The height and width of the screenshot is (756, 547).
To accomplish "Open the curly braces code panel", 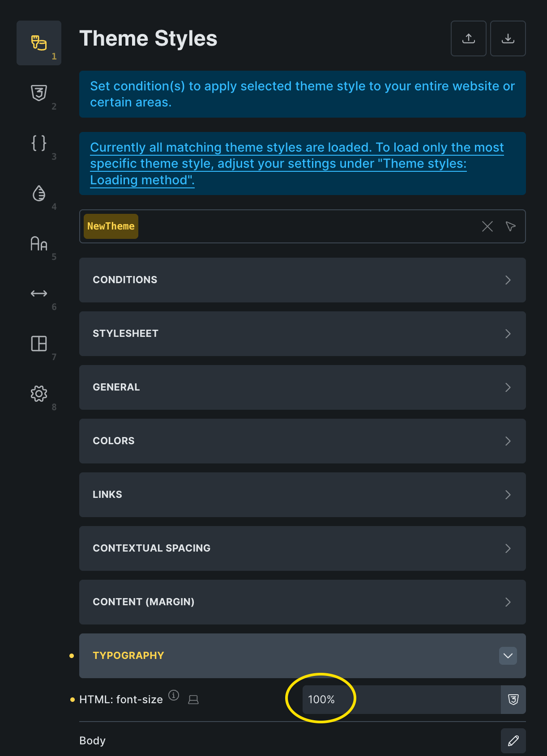I will click(39, 143).
